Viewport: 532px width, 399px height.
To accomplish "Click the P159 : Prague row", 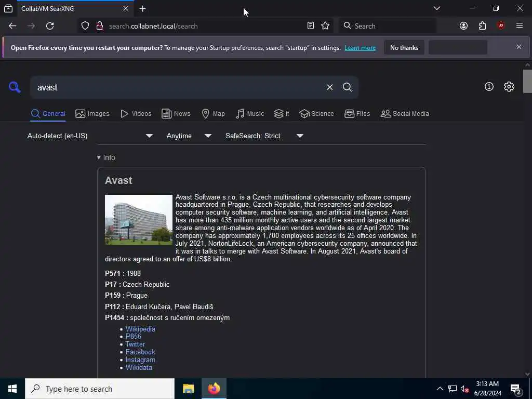I will 126,296.
